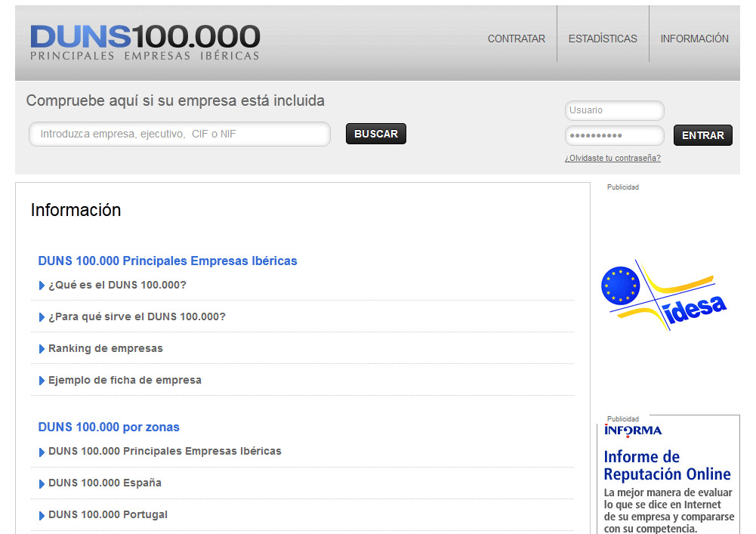Open the Ranking de empresas link

106,348
